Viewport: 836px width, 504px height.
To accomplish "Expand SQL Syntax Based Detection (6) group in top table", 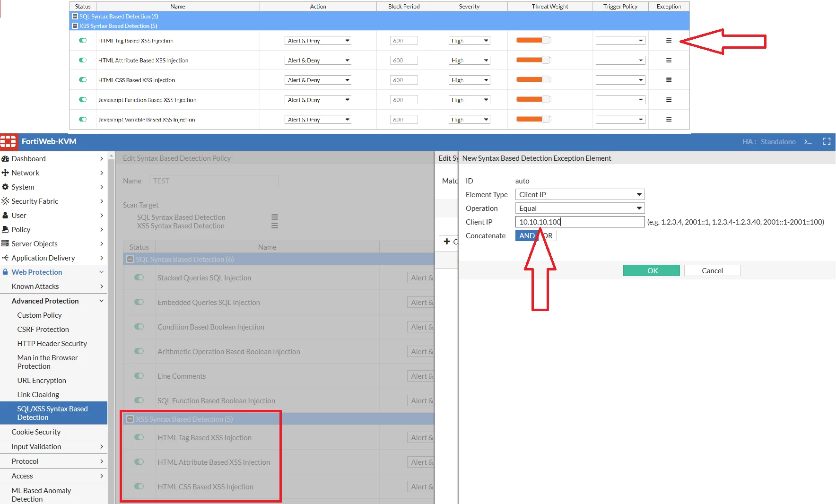I will 75,17.
